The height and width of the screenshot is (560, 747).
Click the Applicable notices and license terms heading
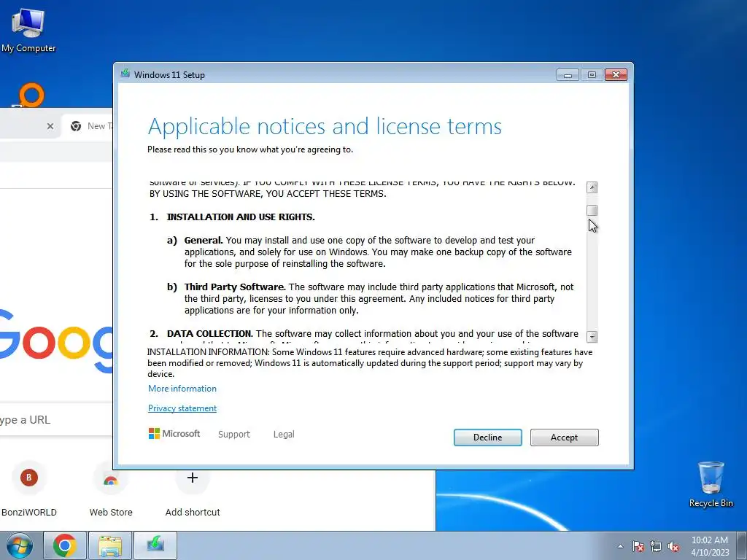(x=325, y=127)
